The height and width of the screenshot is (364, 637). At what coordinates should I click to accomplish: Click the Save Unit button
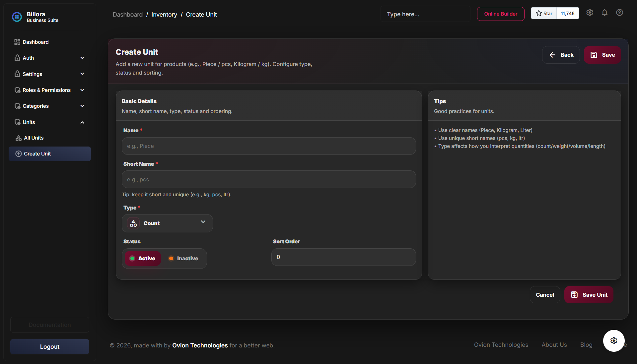[589, 295]
